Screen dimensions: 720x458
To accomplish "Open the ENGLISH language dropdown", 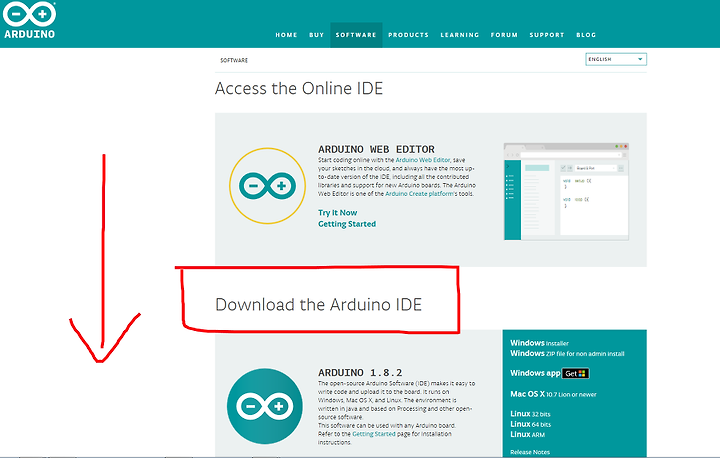I will [616, 59].
